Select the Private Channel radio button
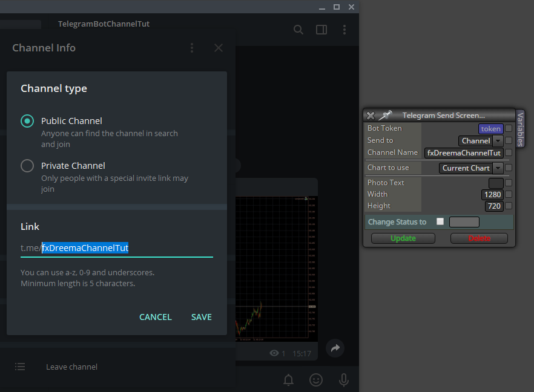Image resolution: width=534 pixels, height=392 pixels. point(27,166)
